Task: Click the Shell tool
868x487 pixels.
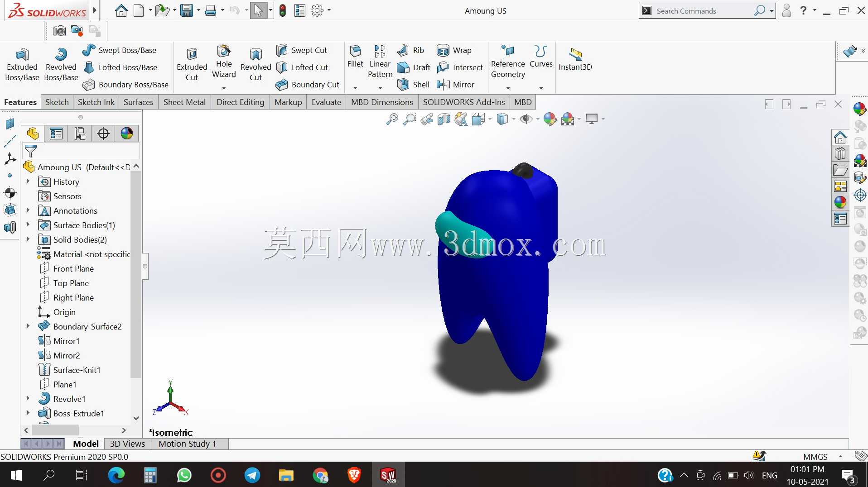Action: pyautogui.click(x=413, y=85)
